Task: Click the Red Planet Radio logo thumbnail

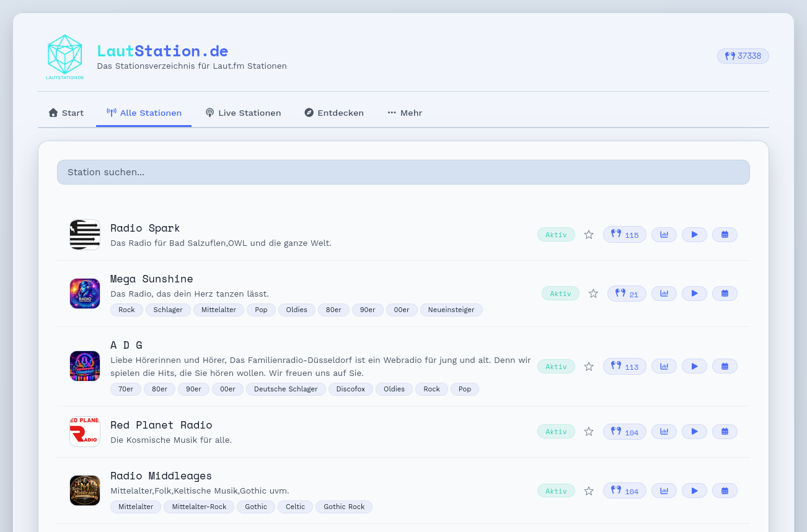Action: 85,432
